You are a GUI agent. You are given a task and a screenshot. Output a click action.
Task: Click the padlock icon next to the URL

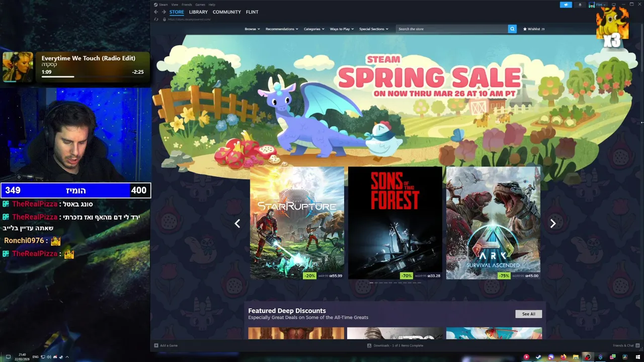[164, 19]
